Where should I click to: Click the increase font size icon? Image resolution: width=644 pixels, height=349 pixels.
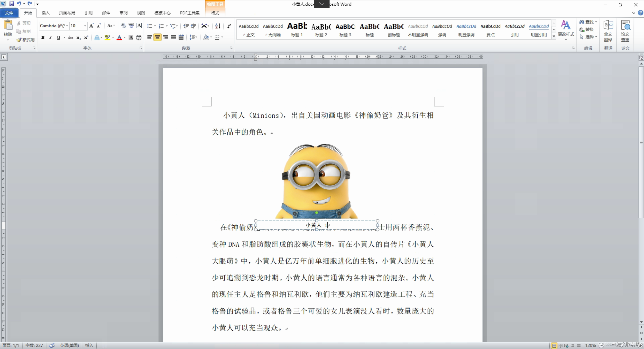click(92, 26)
